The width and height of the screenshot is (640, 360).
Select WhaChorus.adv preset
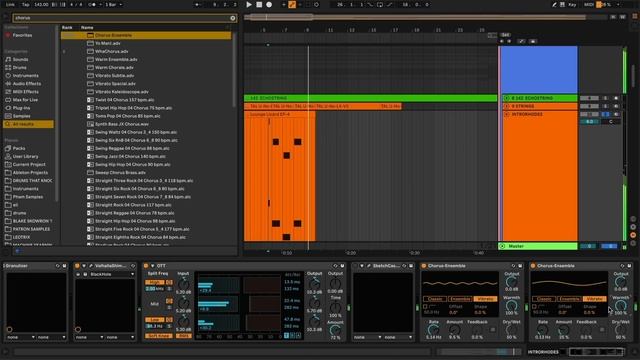pos(111,51)
